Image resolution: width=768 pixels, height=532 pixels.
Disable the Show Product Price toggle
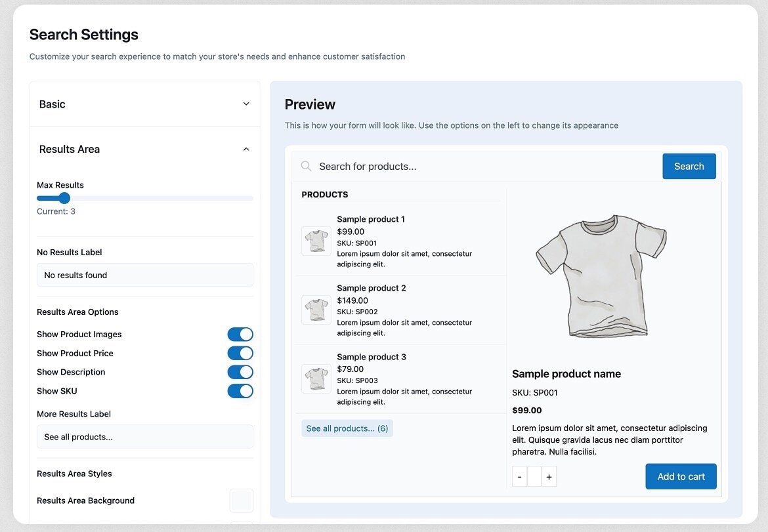(240, 354)
